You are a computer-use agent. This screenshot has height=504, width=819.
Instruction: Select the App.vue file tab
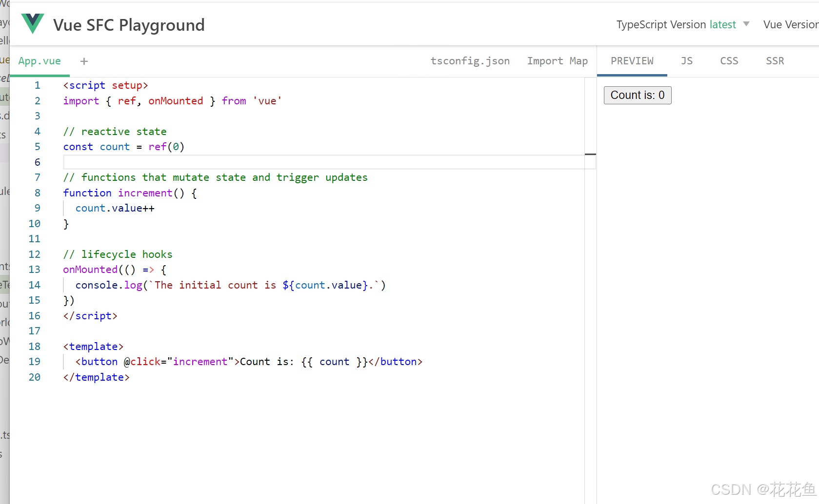coord(40,61)
